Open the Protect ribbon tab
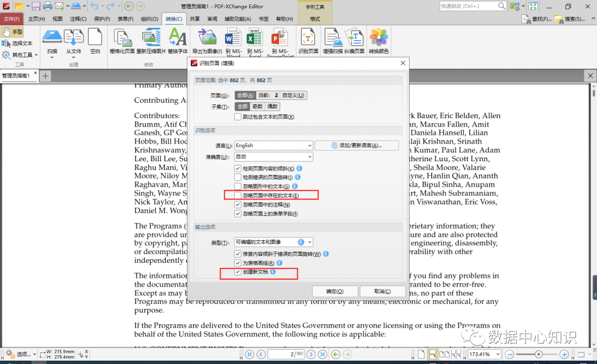This screenshot has height=364, width=597. [102, 19]
